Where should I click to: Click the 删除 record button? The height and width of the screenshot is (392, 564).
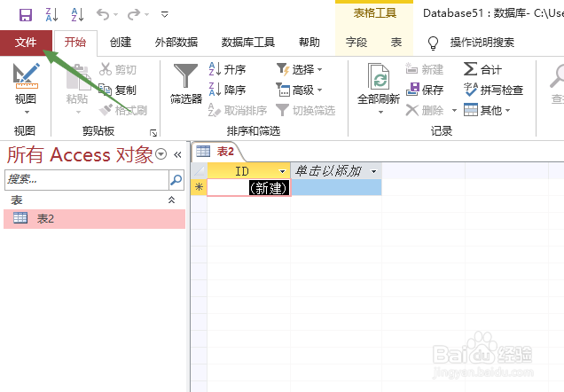coord(425,110)
